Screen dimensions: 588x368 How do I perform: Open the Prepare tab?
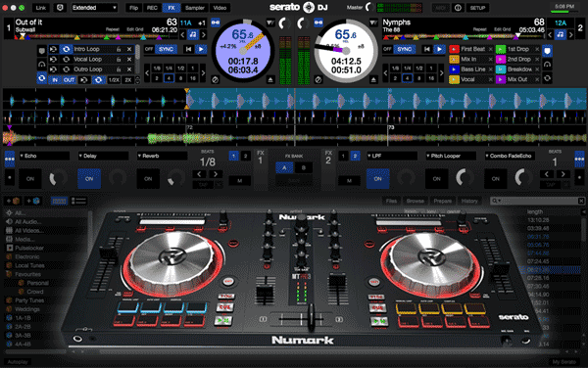443,201
